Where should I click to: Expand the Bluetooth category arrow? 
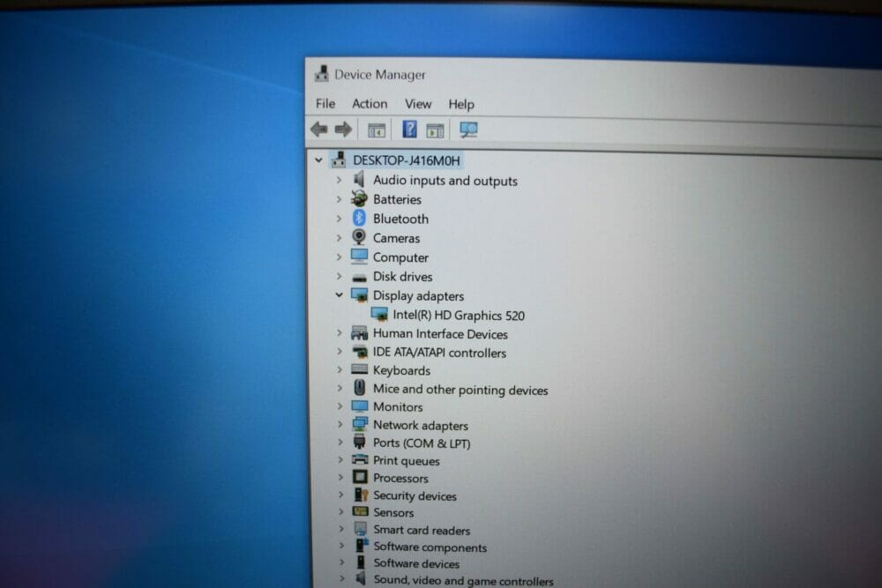tap(339, 218)
